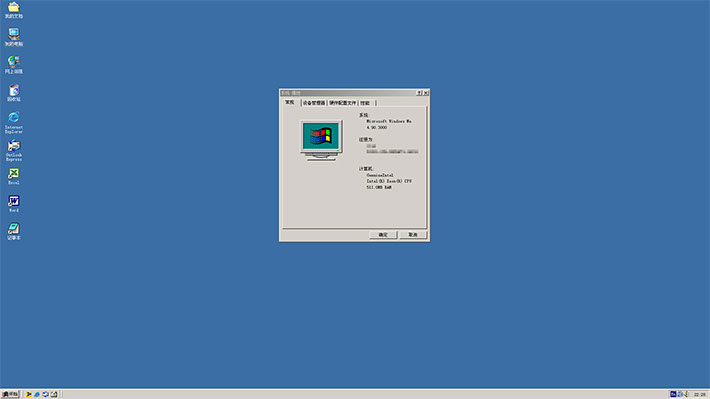Screen dimensions: 710x399
Task: Click the question mark help button in title bar
Action: coord(419,93)
